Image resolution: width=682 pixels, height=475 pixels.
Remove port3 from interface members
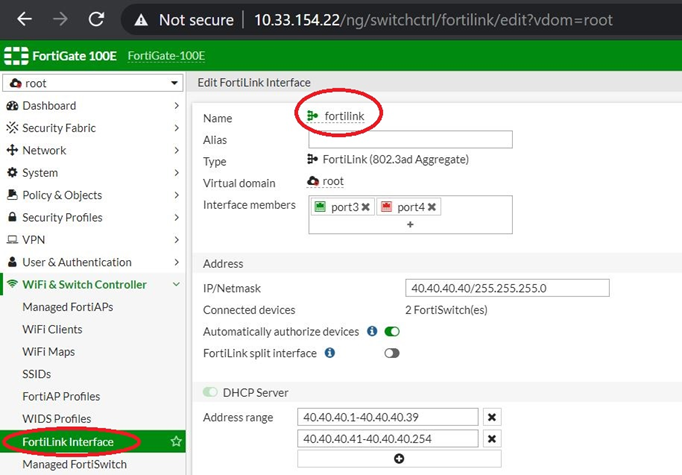click(x=366, y=207)
